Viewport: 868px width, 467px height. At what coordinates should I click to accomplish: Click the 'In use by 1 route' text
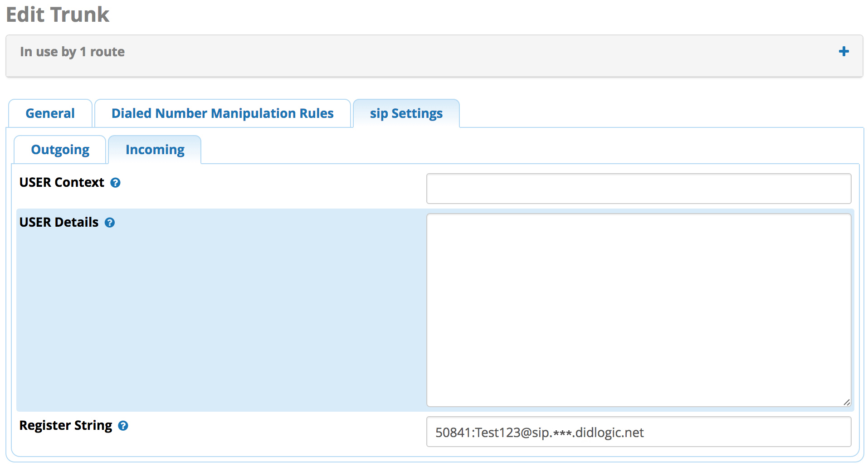tap(72, 51)
